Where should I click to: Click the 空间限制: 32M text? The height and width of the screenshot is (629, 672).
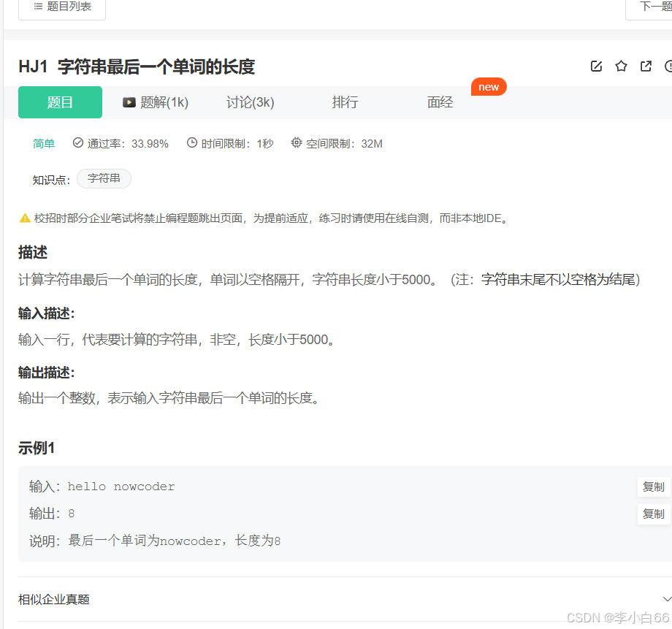click(344, 144)
